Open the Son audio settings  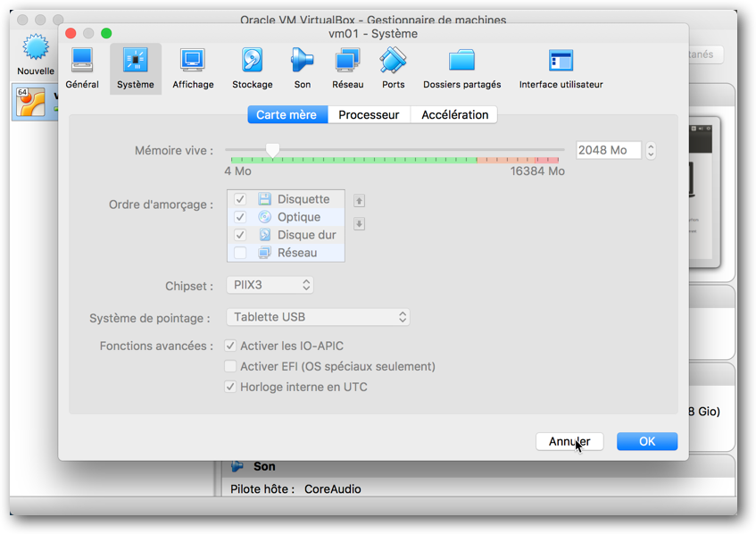click(x=303, y=69)
